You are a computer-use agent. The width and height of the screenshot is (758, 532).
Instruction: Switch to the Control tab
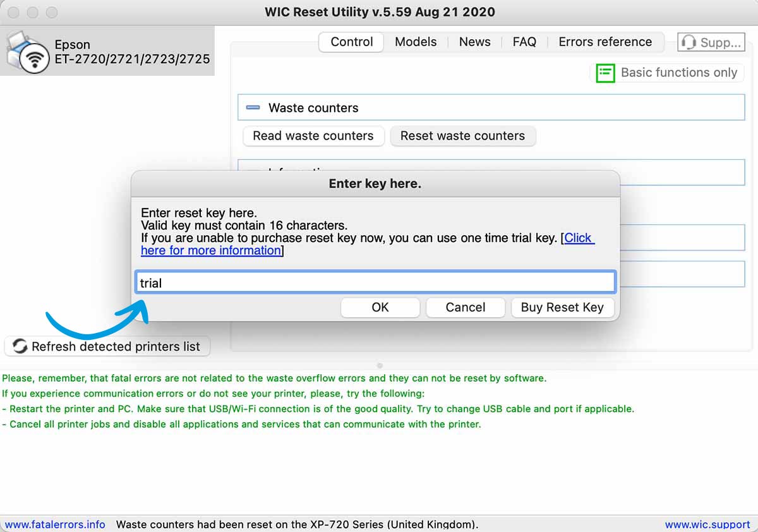click(351, 42)
